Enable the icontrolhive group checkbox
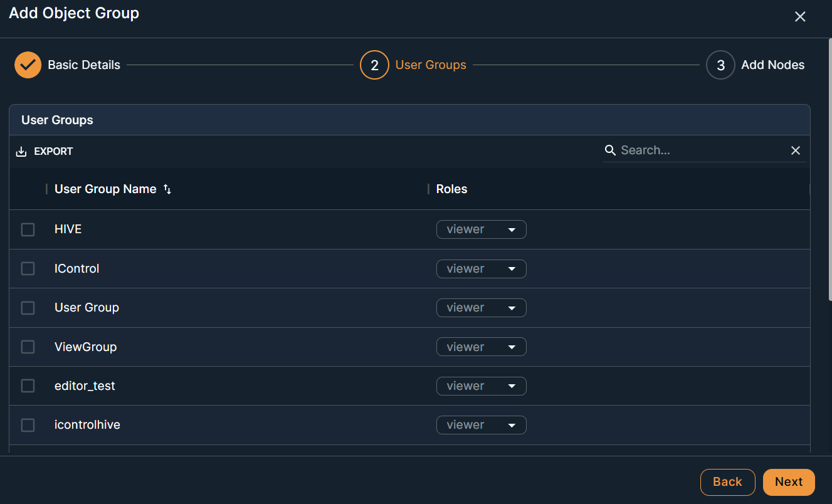This screenshot has height=504, width=832. [x=28, y=425]
